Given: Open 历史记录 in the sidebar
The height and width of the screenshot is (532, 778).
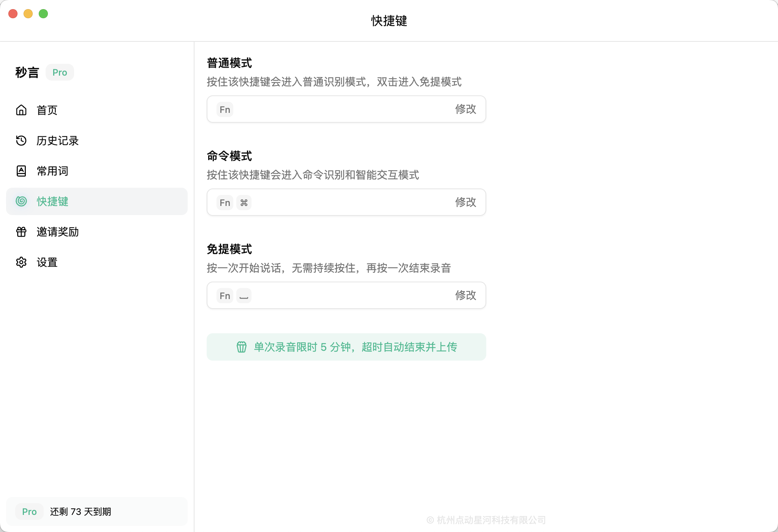Looking at the screenshot, I should pos(97,141).
